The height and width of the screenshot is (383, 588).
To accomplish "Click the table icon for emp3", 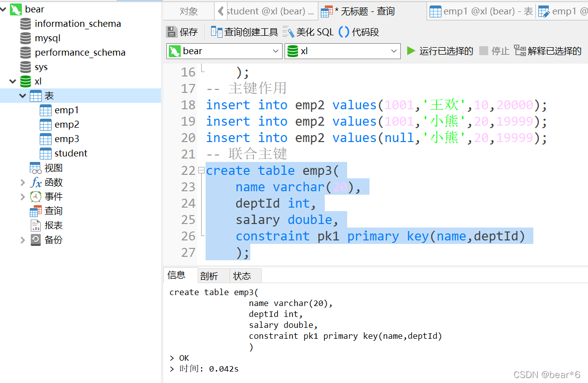I will pos(45,139).
